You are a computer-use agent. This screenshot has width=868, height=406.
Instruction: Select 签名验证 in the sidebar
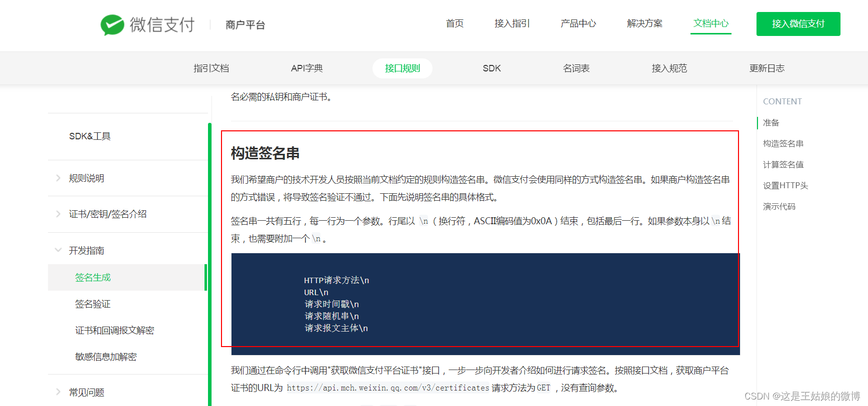93,304
